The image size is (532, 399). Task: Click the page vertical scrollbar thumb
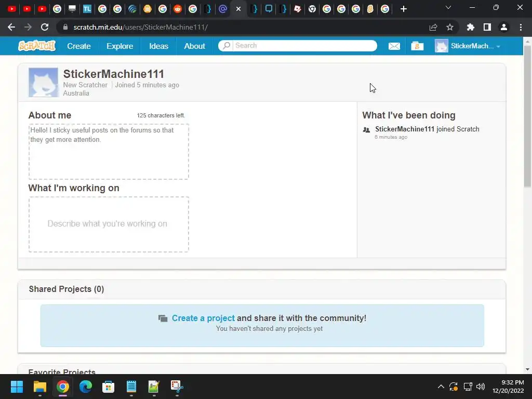pyautogui.click(x=527, y=115)
